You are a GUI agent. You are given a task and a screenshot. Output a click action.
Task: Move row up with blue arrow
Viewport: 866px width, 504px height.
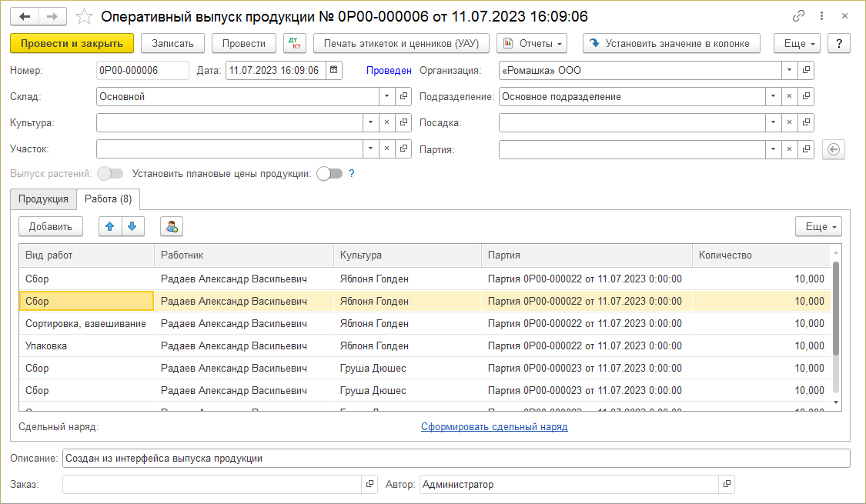pyautogui.click(x=111, y=226)
